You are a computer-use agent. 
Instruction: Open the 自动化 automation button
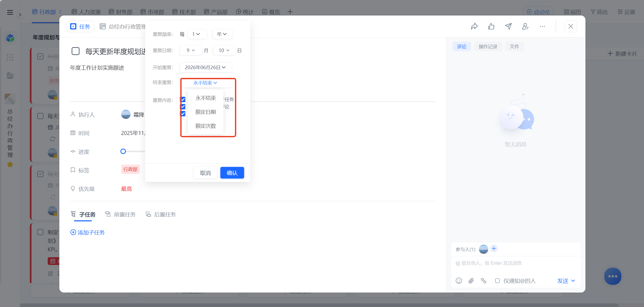click(538, 12)
